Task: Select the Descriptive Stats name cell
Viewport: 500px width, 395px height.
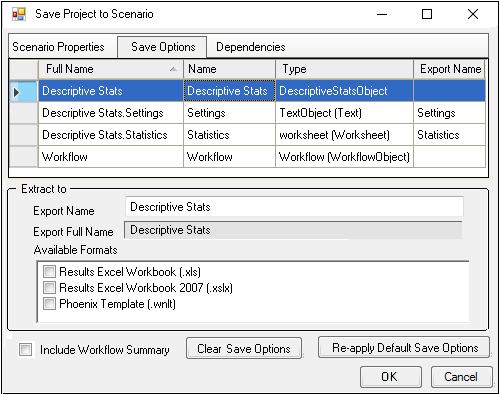Action: (229, 91)
